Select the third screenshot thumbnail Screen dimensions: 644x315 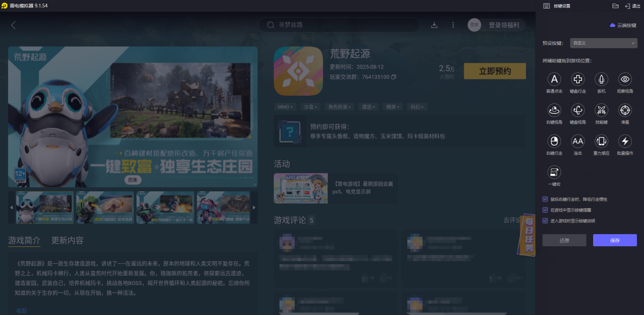(x=165, y=208)
